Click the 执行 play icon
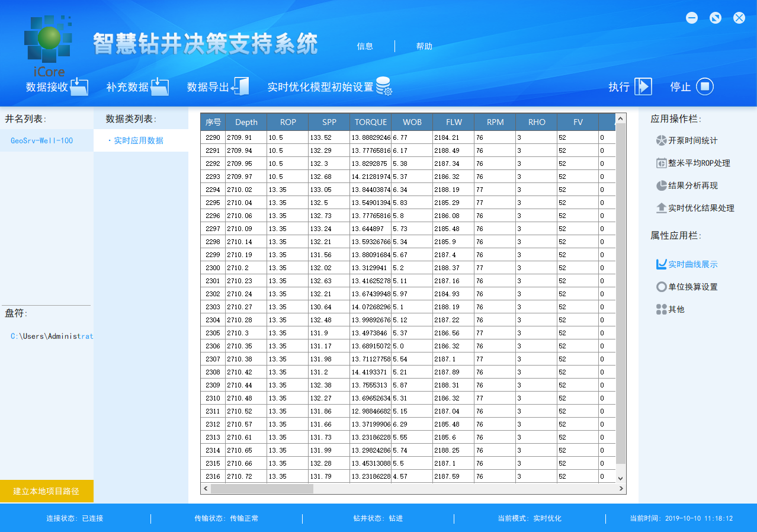Viewport: 757px width, 532px height. coord(643,86)
